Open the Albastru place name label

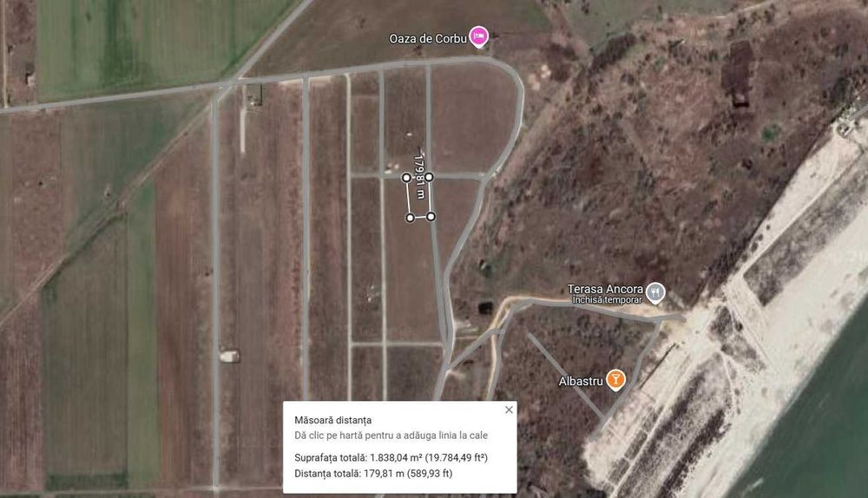coord(581,381)
